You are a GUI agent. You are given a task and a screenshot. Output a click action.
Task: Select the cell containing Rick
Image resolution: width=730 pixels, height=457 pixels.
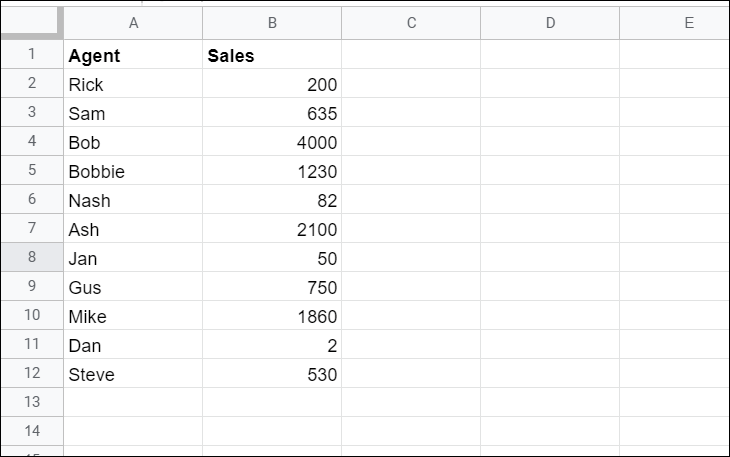point(133,85)
